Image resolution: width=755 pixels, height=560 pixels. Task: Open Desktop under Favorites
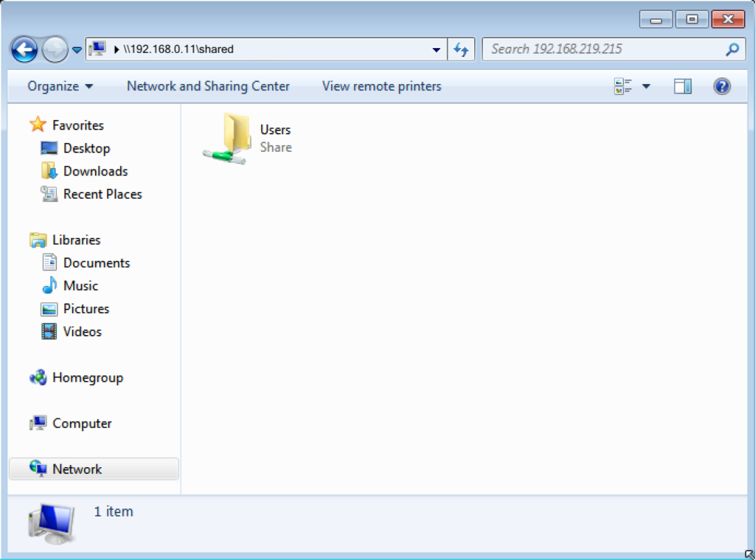(87, 148)
